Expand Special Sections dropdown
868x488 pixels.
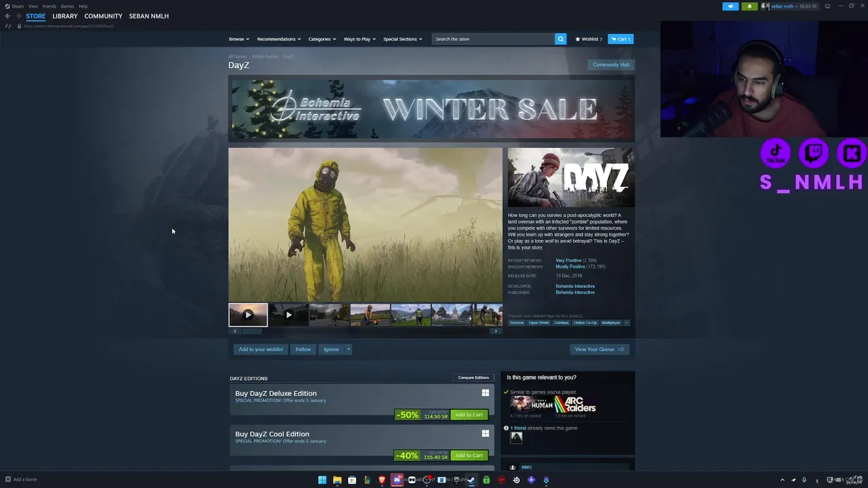403,39
